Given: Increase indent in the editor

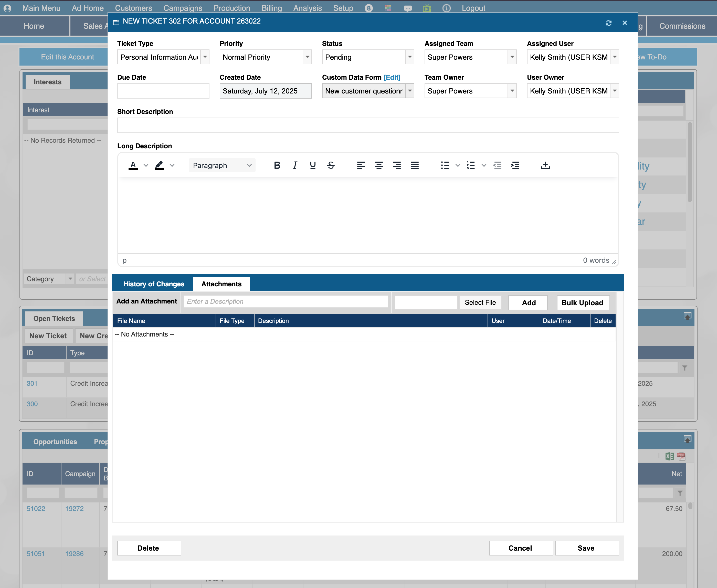Looking at the screenshot, I should click(515, 165).
